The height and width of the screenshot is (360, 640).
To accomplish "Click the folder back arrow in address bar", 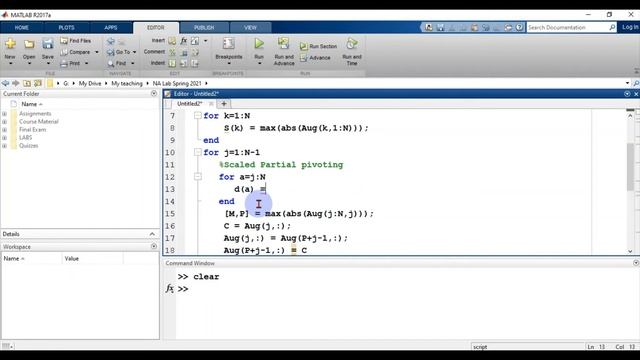I will click(5, 83).
